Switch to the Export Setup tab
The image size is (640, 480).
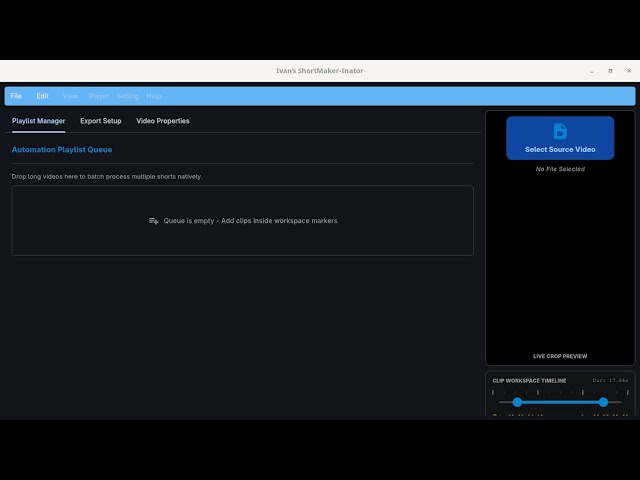coord(101,121)
